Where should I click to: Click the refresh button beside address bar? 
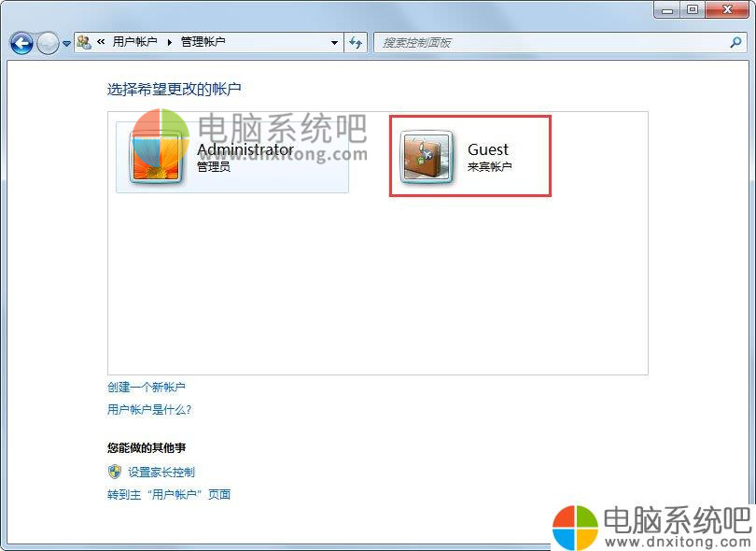point(356,43)
